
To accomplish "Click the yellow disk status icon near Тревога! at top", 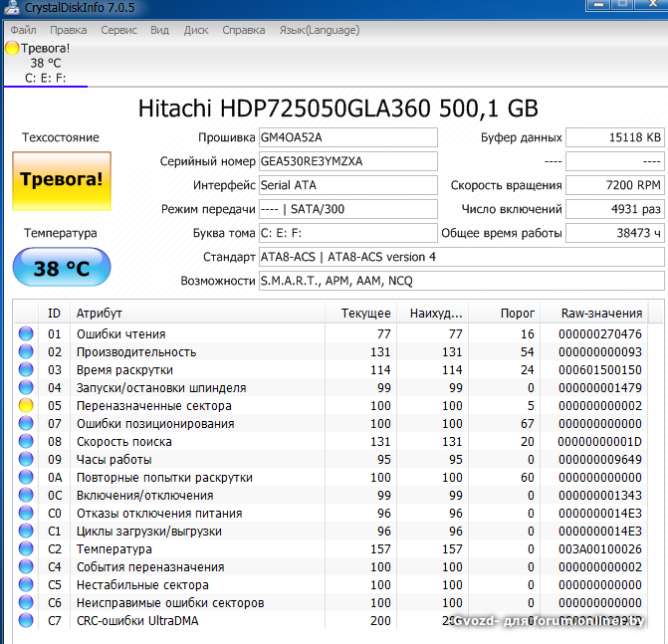I will 12,48.
